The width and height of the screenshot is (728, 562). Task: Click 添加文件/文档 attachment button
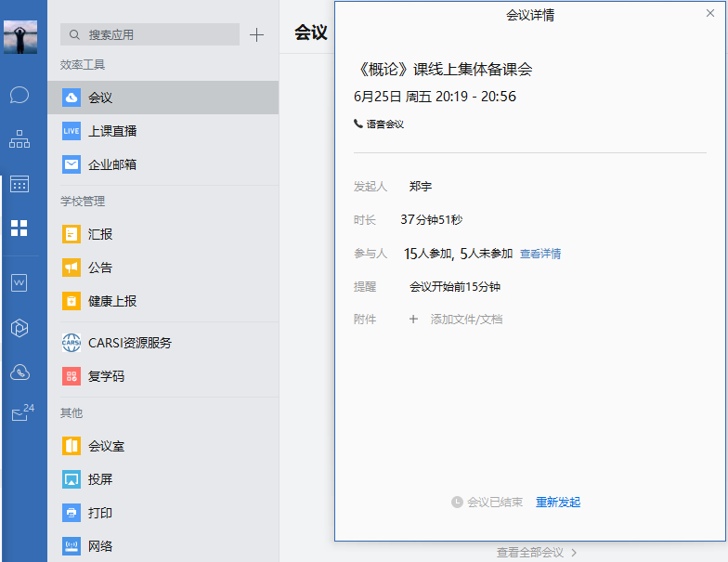[465, 320]
